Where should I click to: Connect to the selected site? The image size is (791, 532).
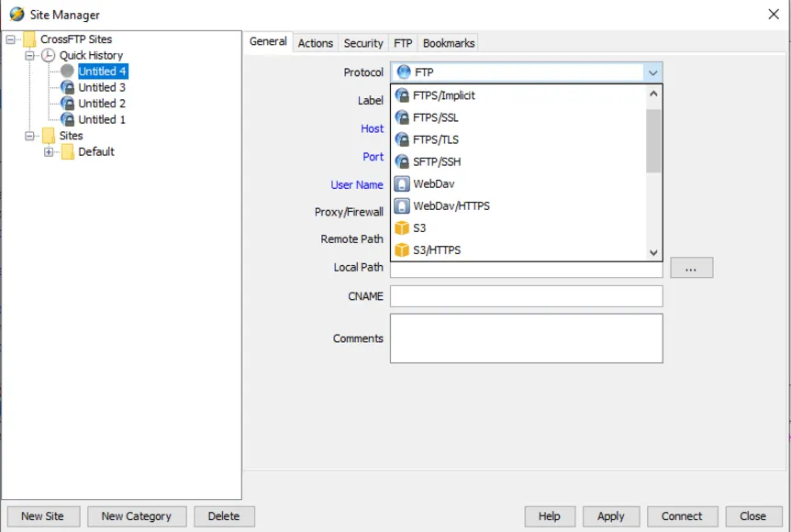pyautogui.click(x=682, y=516)
